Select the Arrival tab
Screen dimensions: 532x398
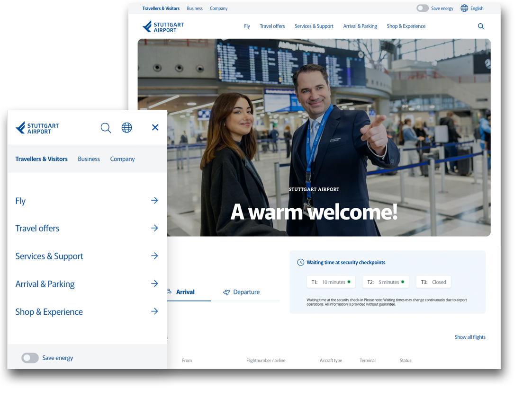point(185,292)
